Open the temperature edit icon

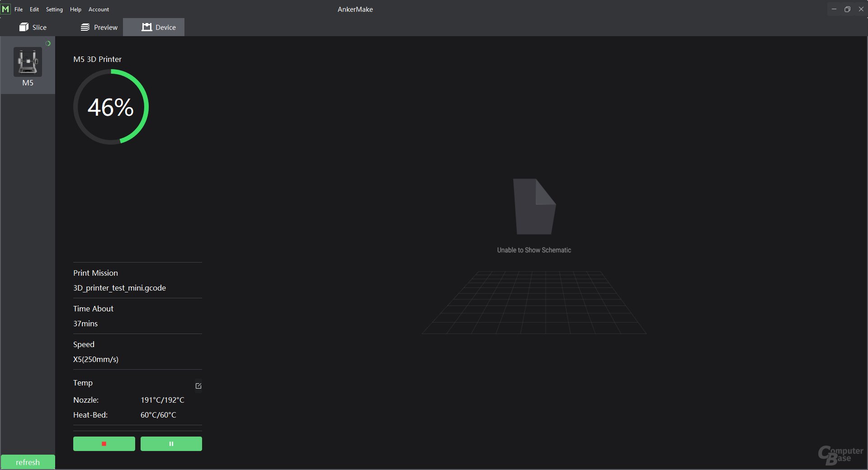coord(198,386)
